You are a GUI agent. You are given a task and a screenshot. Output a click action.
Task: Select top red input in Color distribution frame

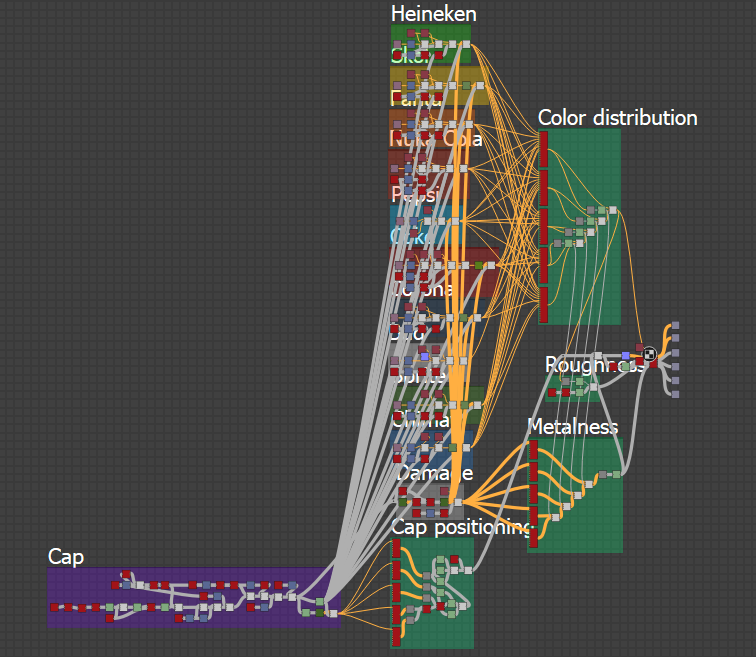(x=543, y=150)
